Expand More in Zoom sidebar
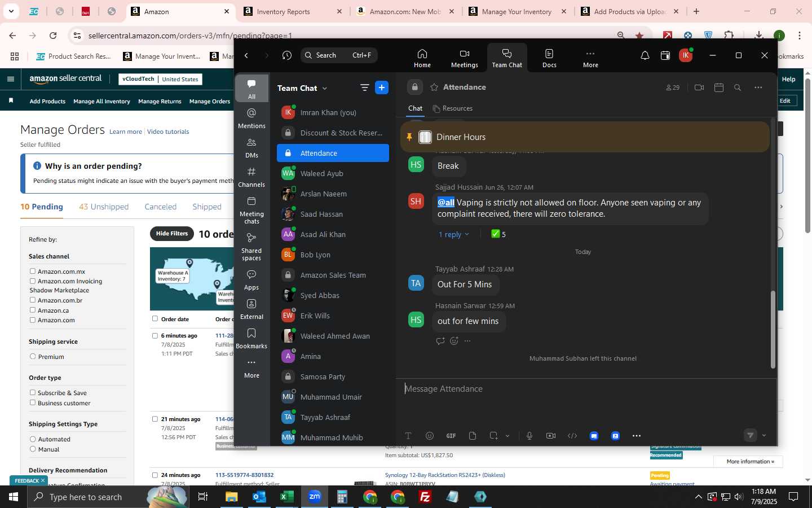The height and width of the screenshot is (508, 812). pyautogui.click(x=251, y=368)
